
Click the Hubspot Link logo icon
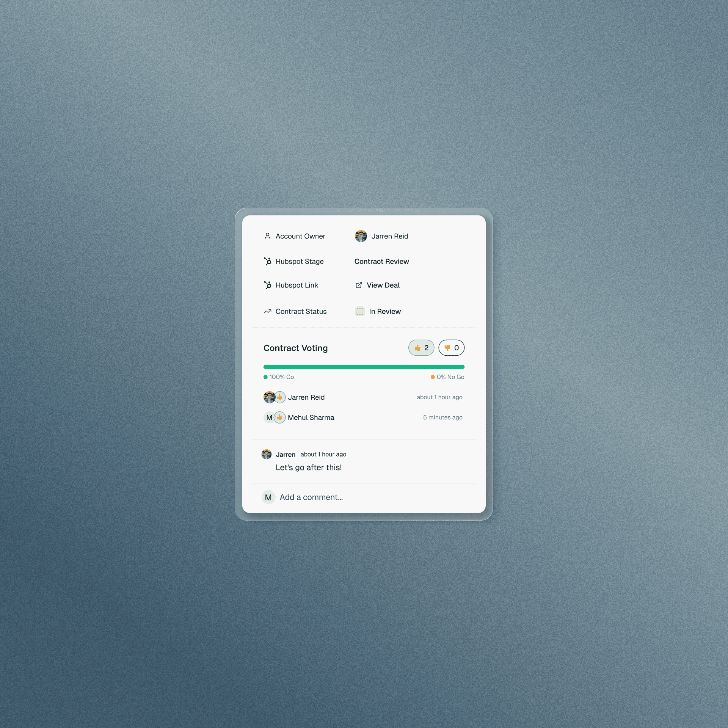pos(268,285)
